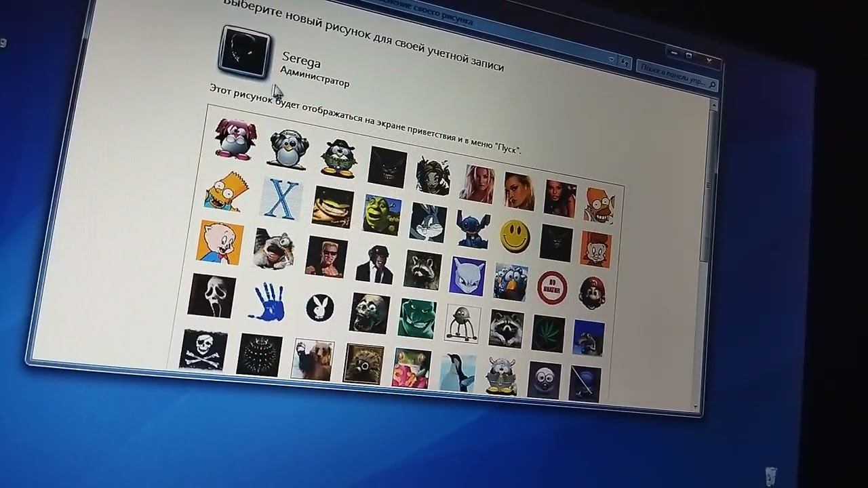
Task: Choose the Mewtwo picture
Action: [x=467, y=276]
